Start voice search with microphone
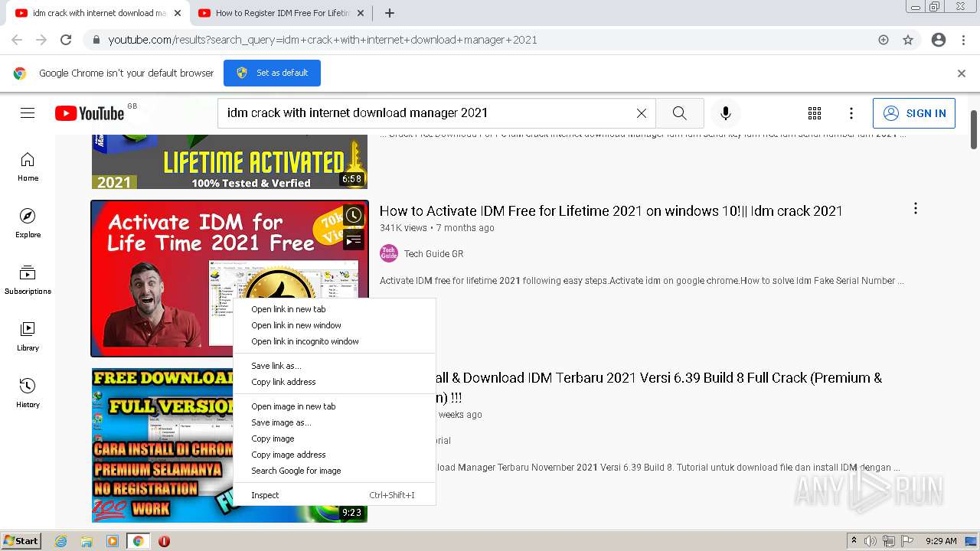 (725, 113)
